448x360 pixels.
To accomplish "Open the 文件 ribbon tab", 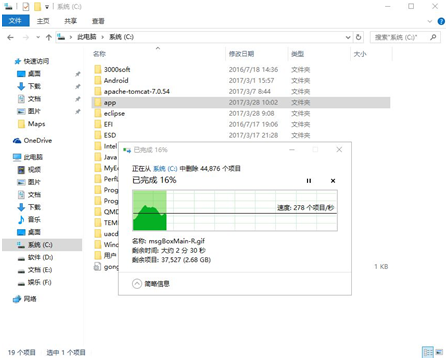I will click(15, 21).
